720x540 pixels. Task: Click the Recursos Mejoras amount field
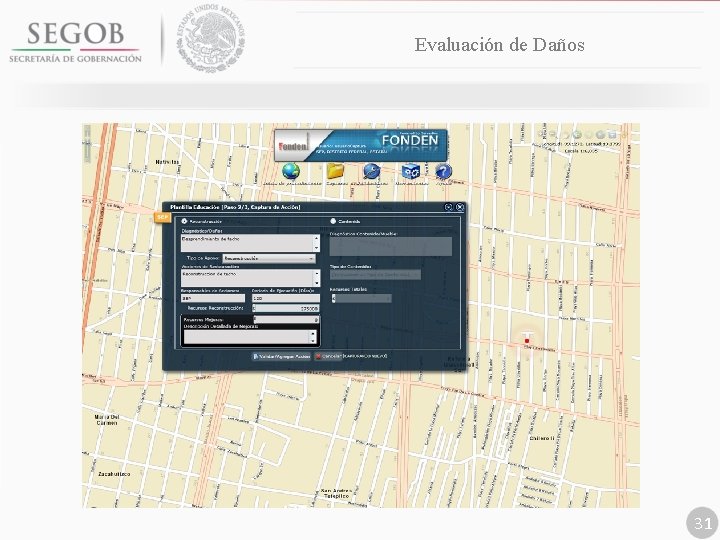(285, 319)
